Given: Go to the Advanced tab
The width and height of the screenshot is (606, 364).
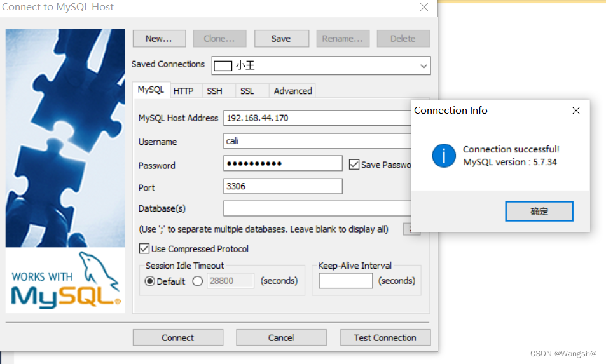Looking at the screenshot, I should click(293, 91).
